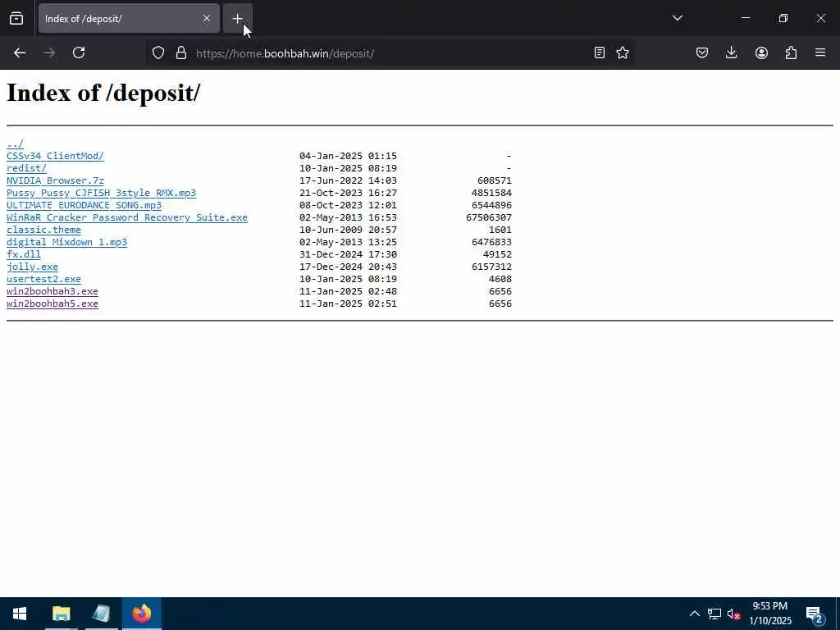Viewport: 840px width, 630px height.
Task: Download fx.dll file
Action: [24, 254]
